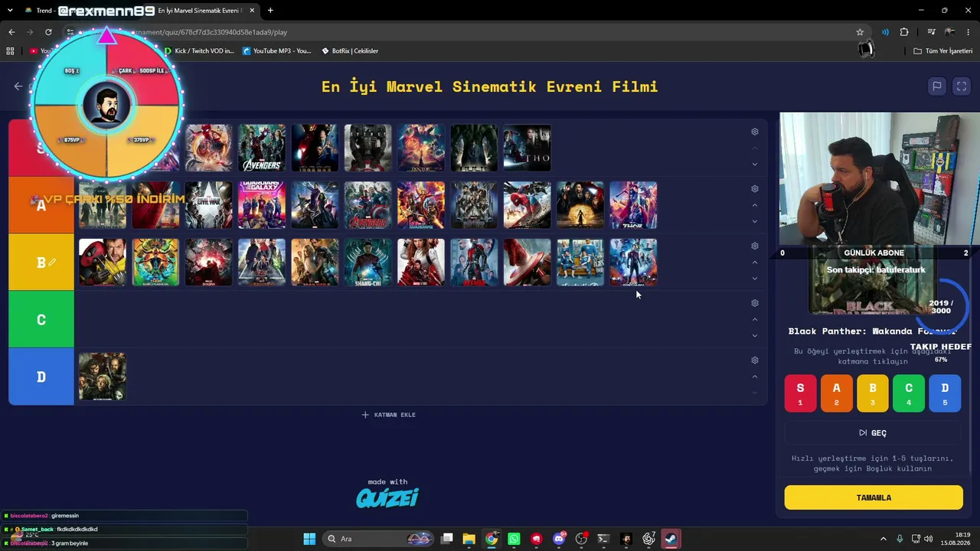Move the B tier row up
980x551 pixels.
(755, 262)
